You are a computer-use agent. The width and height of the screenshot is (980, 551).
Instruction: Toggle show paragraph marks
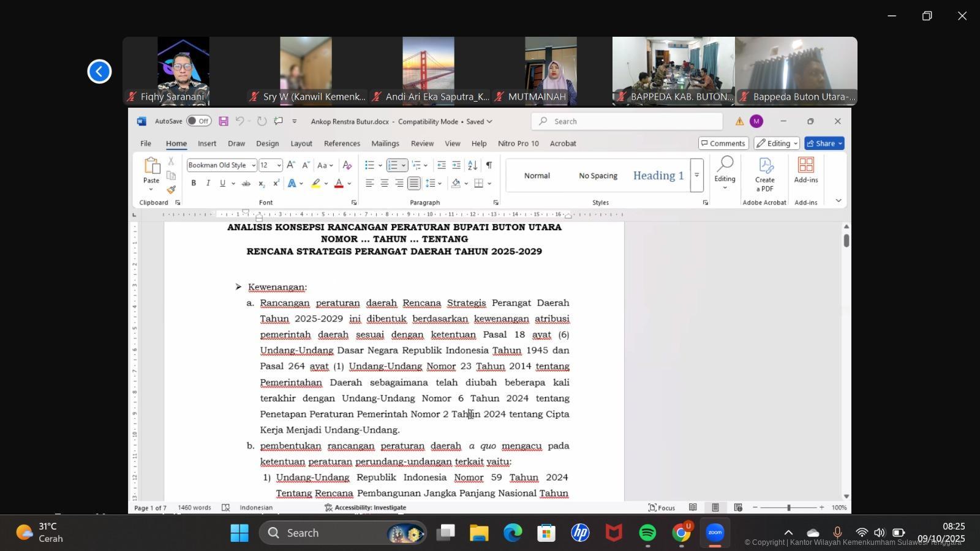point(489,165)
